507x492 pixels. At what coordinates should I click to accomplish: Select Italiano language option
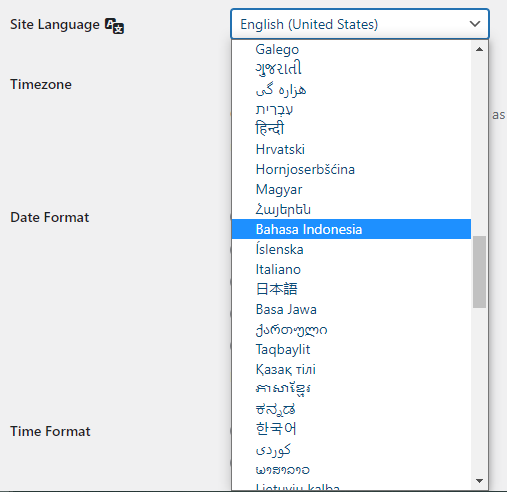click(351, 269)
